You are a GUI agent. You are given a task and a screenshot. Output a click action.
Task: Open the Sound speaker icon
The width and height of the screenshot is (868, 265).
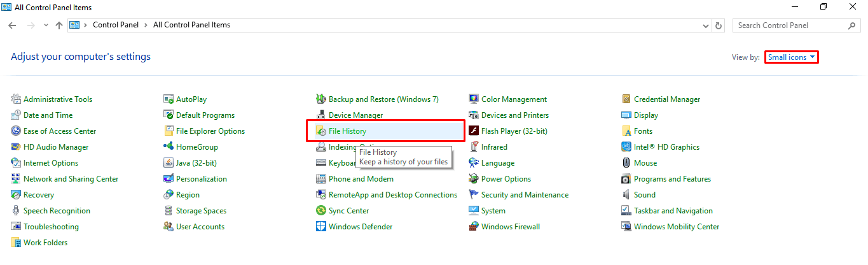coord(626,195)
